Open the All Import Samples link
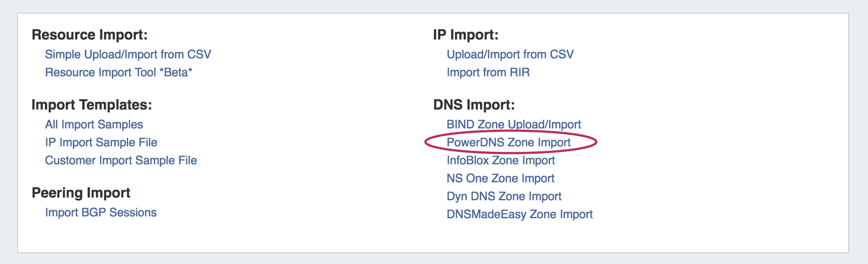This screenshot has width=868, height=264. tap(94, 124)
